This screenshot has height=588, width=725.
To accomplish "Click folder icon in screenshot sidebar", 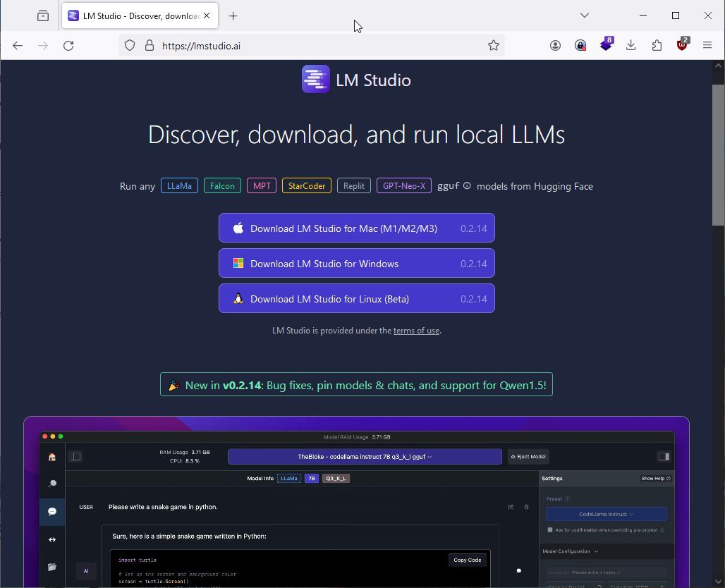I will tap(52, 567).
